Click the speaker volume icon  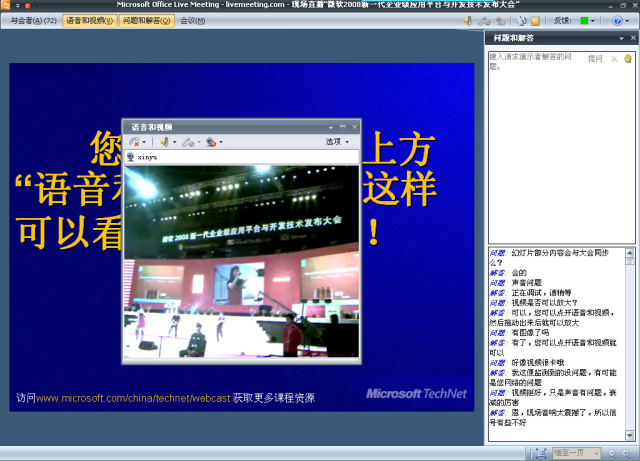163,142
